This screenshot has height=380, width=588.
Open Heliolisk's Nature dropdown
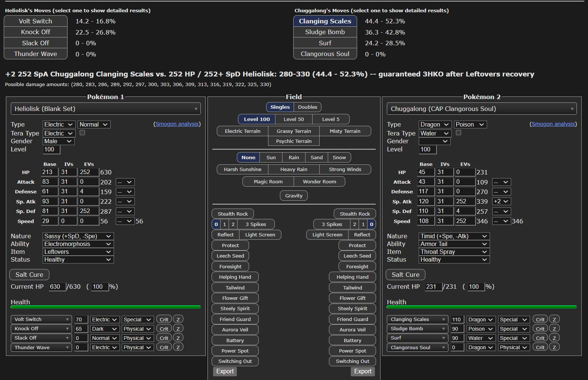pos(78,236)
